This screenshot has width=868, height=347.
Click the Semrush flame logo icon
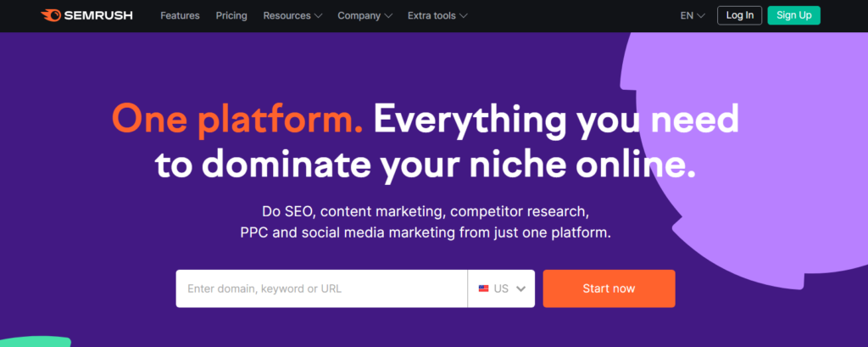[51, 15]
